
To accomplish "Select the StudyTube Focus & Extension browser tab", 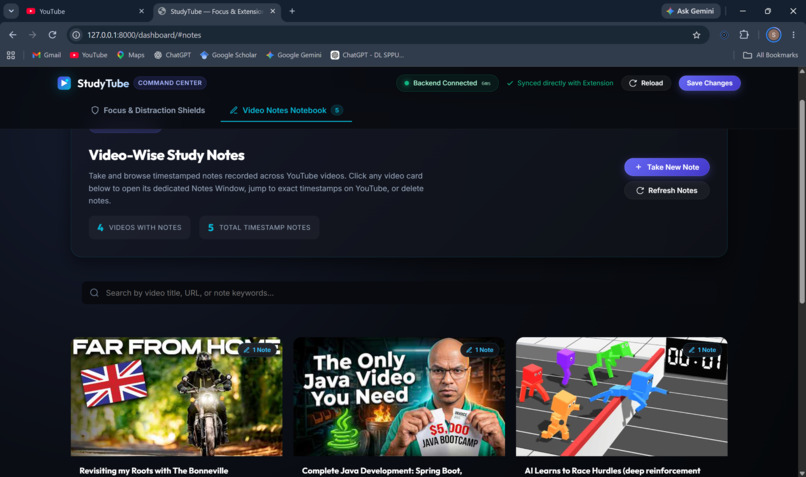I will pyautogui.click(x=216, y=11).
